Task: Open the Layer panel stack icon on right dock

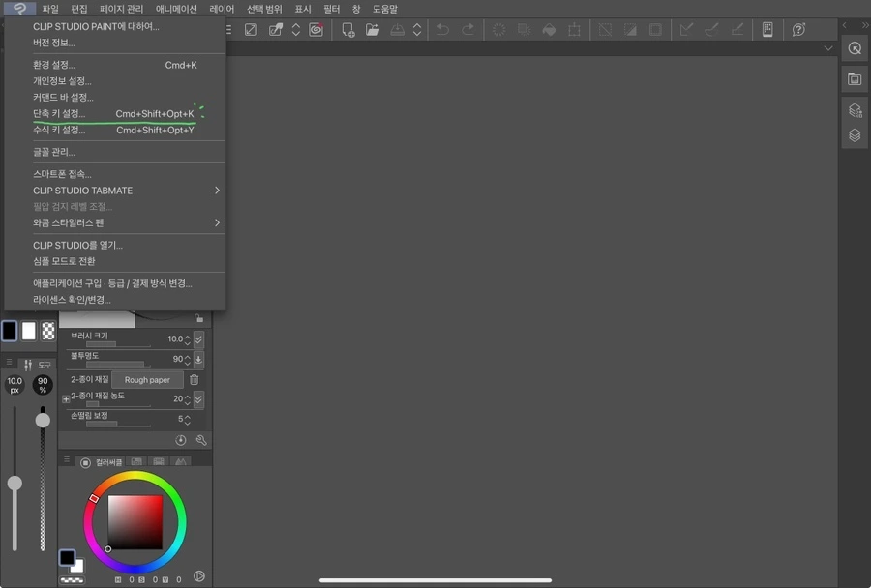Action: [x=855, y=135]
